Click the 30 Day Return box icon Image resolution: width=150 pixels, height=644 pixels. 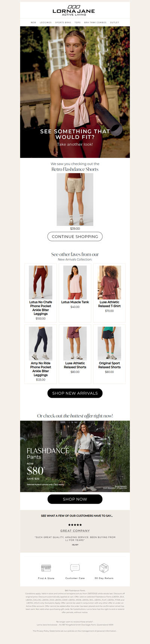click(104, 568)
